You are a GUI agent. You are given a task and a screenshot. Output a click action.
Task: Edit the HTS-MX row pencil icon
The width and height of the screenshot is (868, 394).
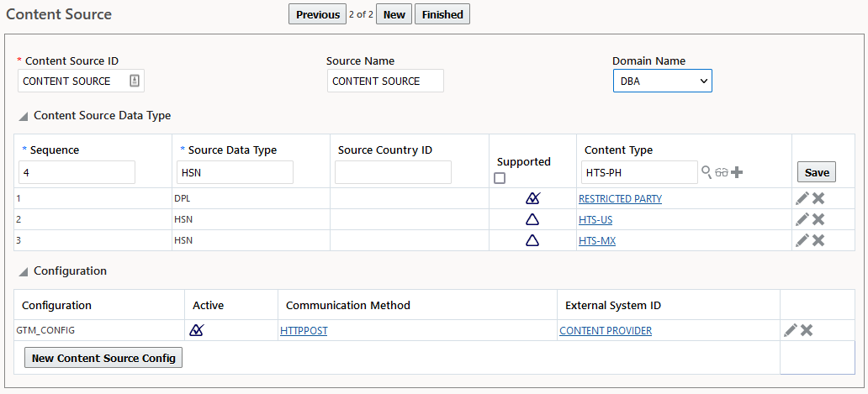click(x=802, y=240)
